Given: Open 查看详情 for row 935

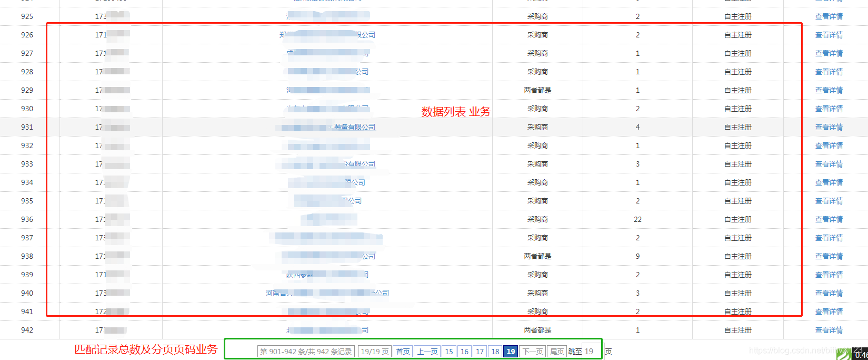Looking at the screenshot, I should (x=829, y=201).
